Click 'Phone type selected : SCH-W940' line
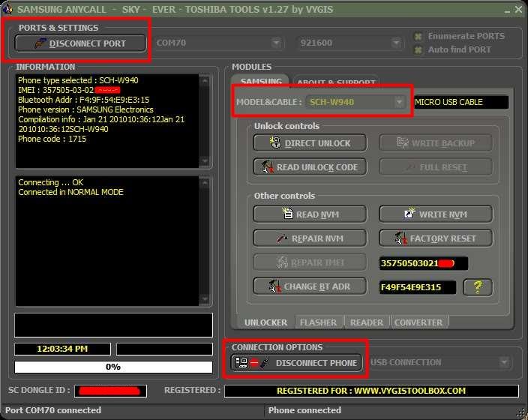 78,80
